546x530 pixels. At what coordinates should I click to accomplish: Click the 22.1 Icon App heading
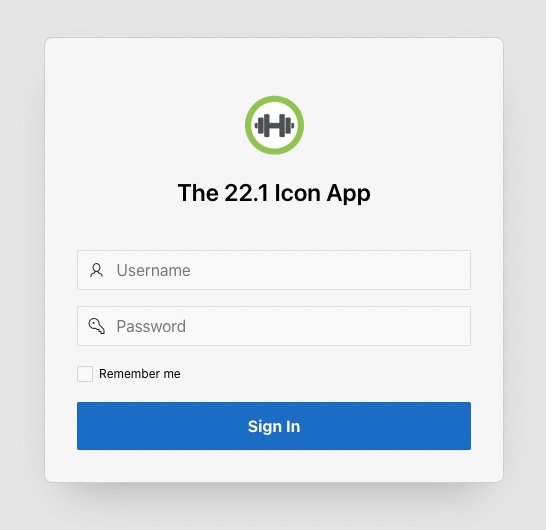pyautogui.click(x=274, y=193)
